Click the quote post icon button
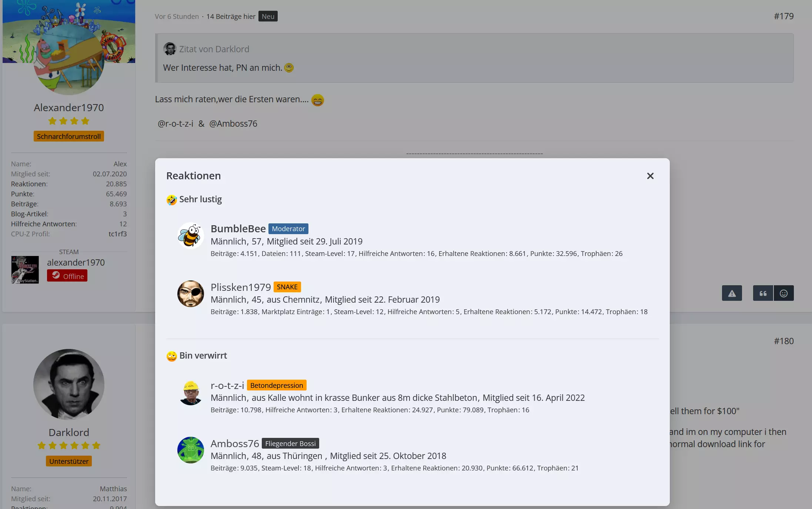Screen dimensions: 812x509 763,293
